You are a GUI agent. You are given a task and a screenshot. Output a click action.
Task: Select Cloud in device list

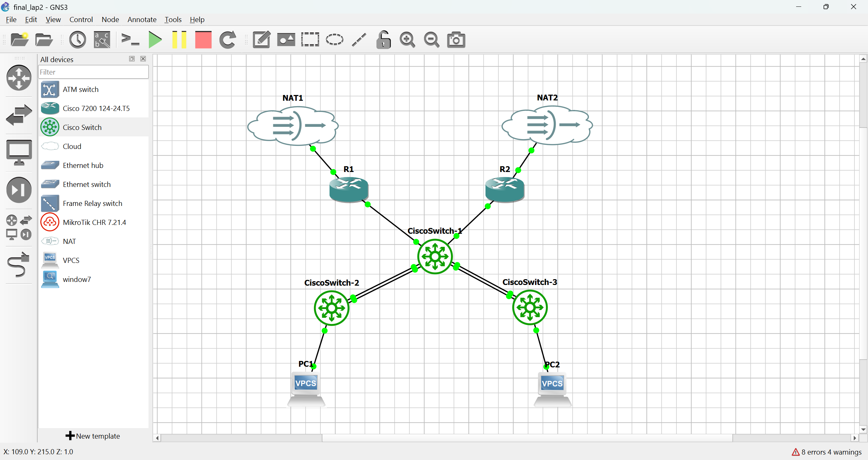click(x=94, y=146)
